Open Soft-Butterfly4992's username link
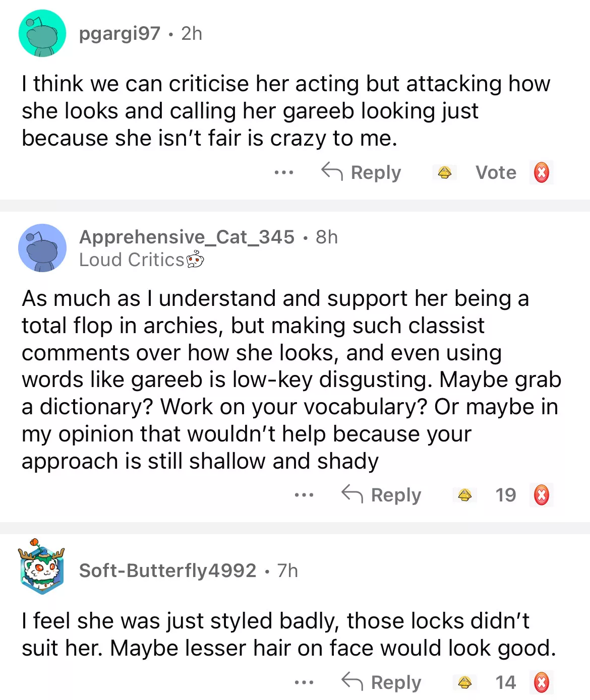590x700 pixels. (167, 571)
